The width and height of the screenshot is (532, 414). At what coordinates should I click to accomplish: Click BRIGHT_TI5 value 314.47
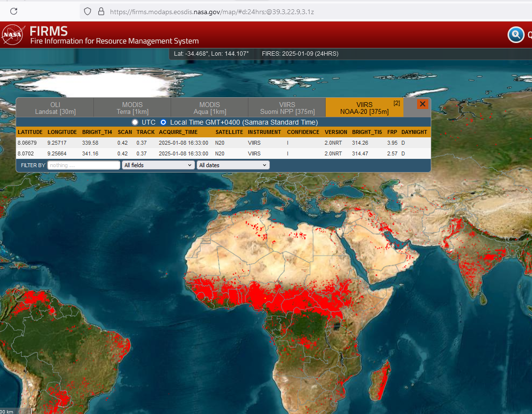pyautogui.click(x=360, y=153)
